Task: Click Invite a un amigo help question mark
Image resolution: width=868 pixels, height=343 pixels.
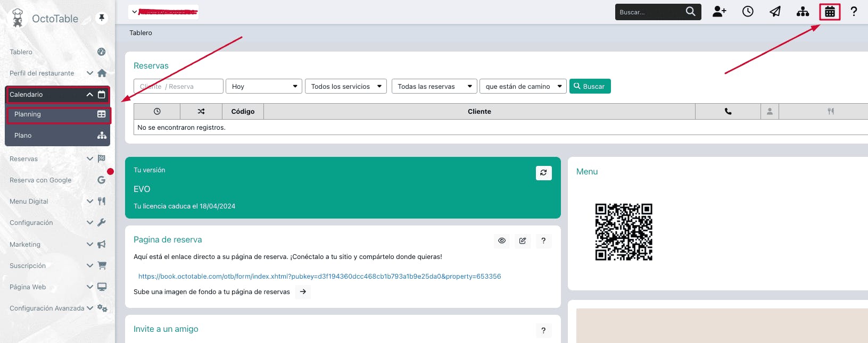Action: click(543, 330)
